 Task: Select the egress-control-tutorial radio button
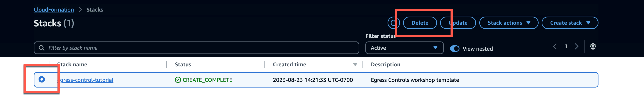(42, 79)
